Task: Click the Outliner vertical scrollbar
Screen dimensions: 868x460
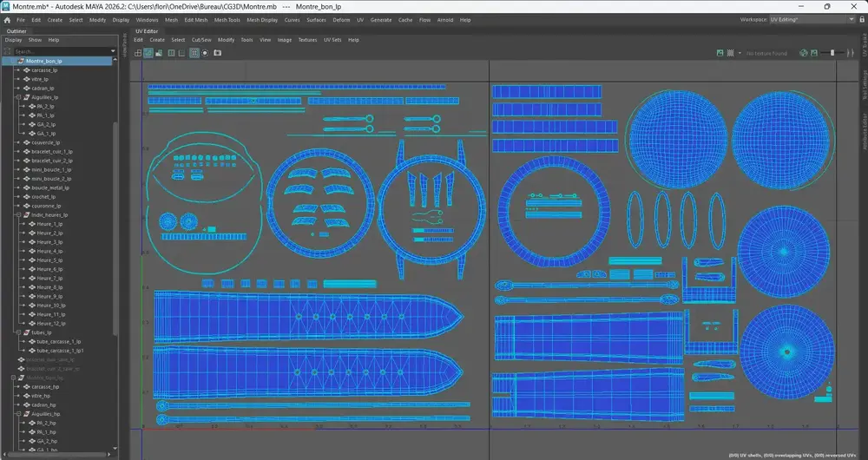Action: [x=115, y=227]
